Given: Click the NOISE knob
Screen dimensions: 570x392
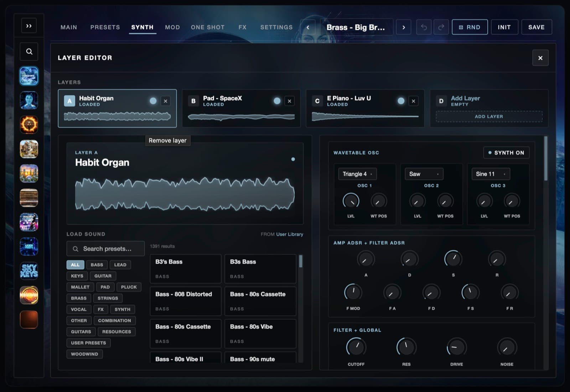Looking at the screenshot, I should 507,347.
